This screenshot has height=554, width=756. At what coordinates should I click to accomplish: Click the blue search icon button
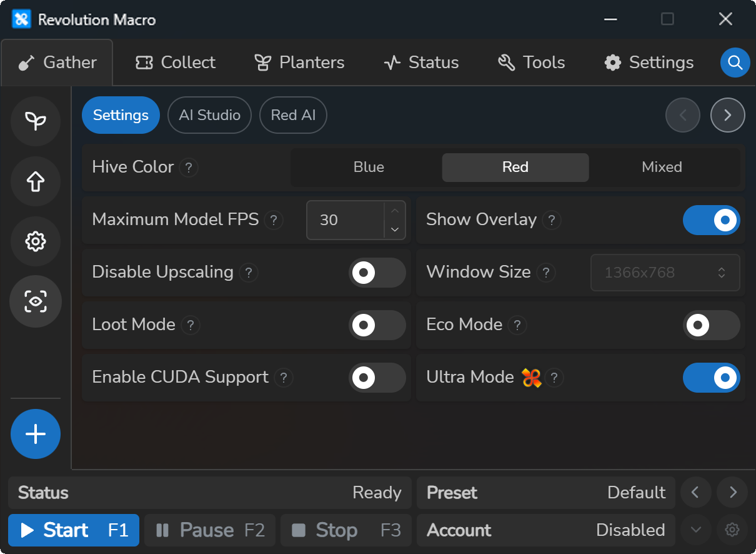click(735, 63)
